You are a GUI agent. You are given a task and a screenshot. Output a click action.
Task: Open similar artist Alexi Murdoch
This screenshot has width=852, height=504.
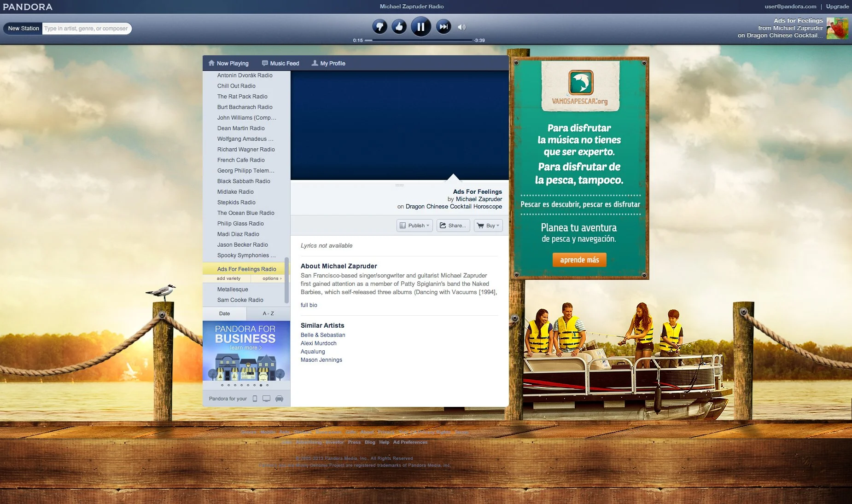tap(318, 343)
